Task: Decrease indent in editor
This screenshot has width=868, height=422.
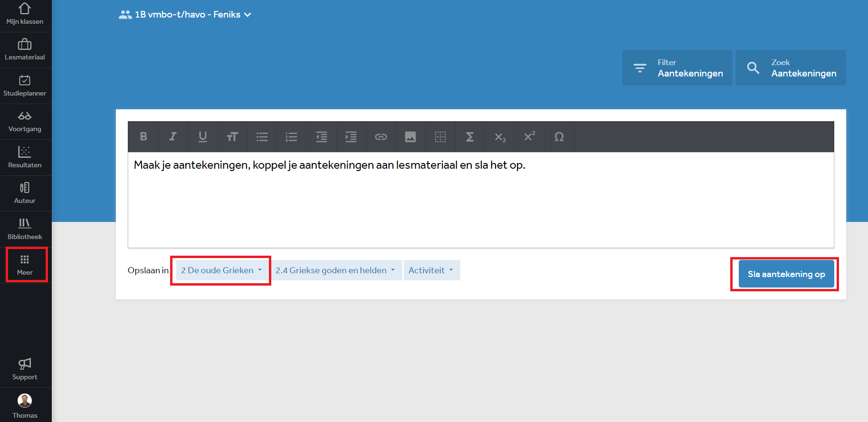Action: coord(322,137)
